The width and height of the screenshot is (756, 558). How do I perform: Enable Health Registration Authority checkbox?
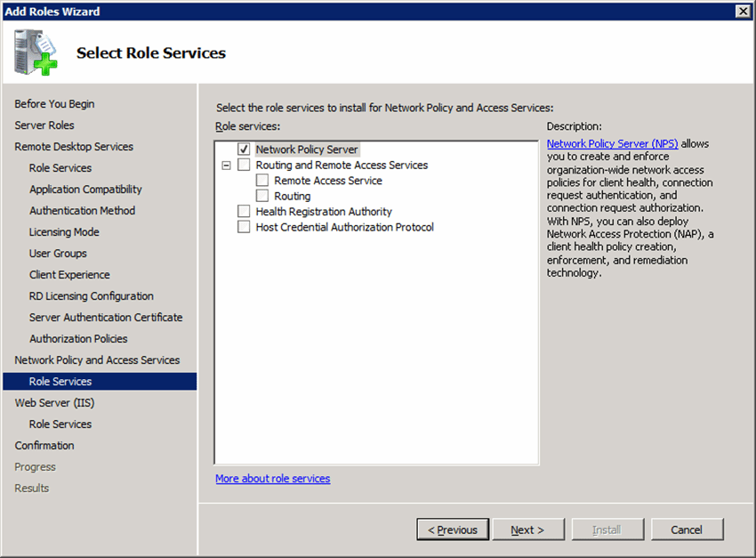coord(244,212)
